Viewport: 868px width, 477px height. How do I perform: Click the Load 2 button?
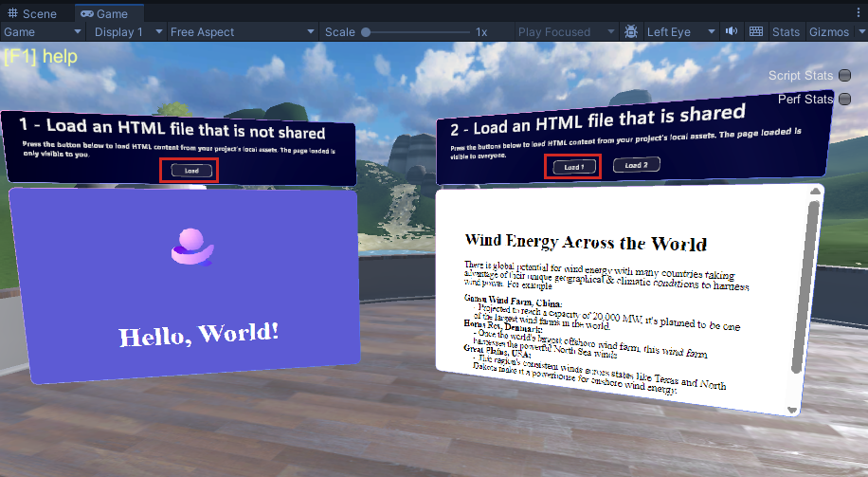coord(637,165)
